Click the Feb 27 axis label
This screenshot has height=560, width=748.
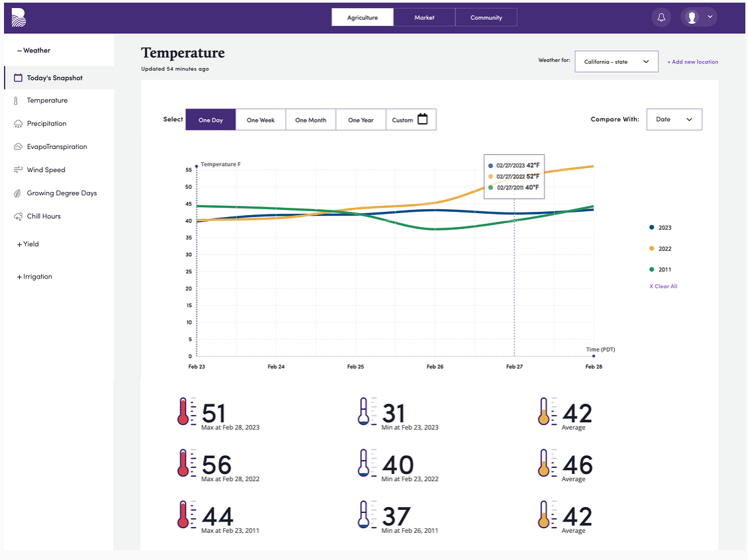click(x=514, y=367)
